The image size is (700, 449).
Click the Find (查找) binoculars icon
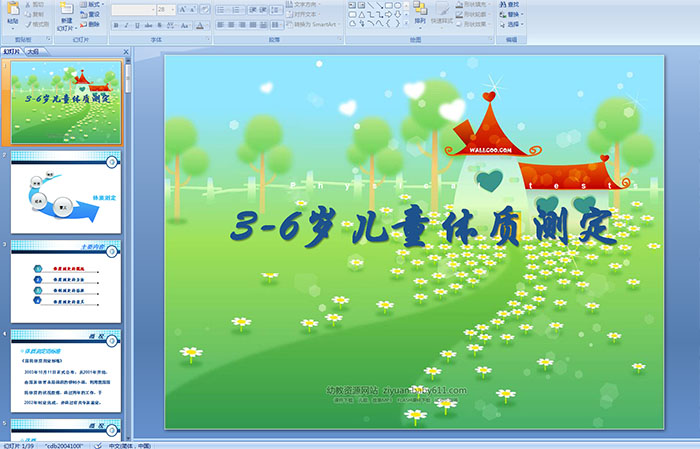(503, 4)
